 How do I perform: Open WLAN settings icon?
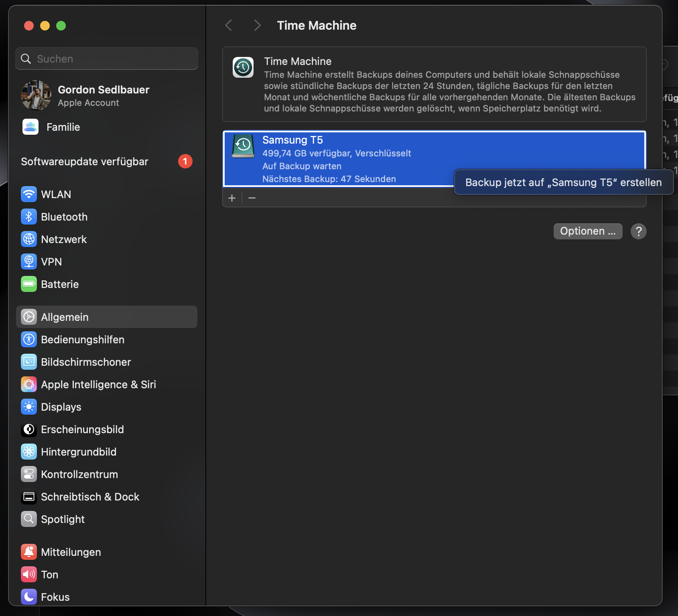[x=29, y=195]
